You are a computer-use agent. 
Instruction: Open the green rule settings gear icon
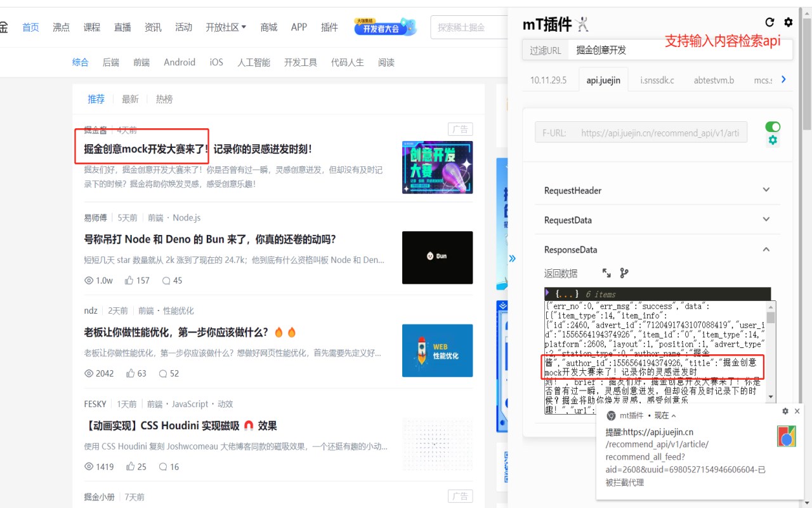(x=773, y=140)
